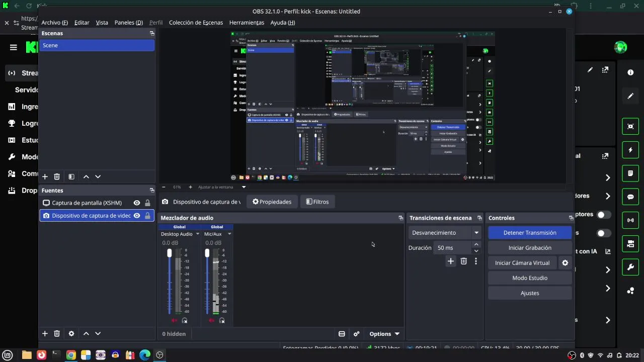Image resolution: width=644 pixels, height=362 pixels.
Task: Add a new source with plus icon in Fuentes
Action: (45, 333)
